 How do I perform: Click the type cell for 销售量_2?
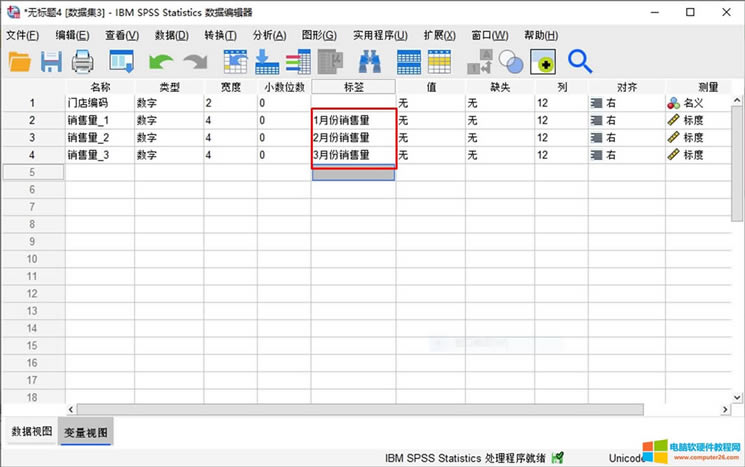[168, 137]
